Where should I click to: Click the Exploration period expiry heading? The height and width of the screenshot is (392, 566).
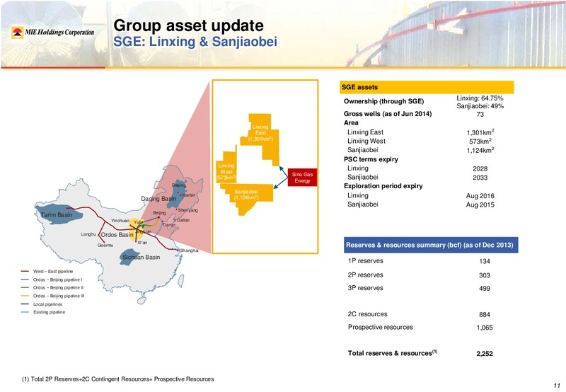[383, 186]
